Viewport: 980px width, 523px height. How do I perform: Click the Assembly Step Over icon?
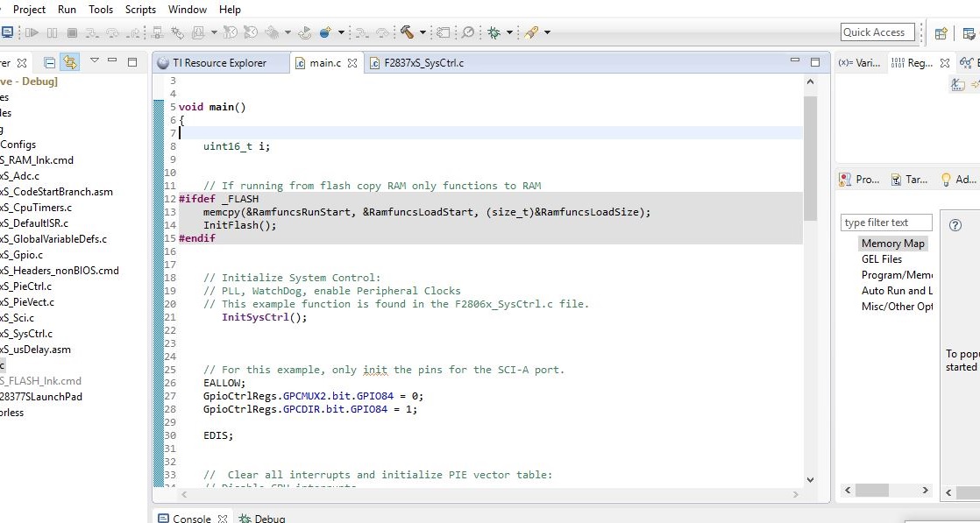(x=382, y=32)
